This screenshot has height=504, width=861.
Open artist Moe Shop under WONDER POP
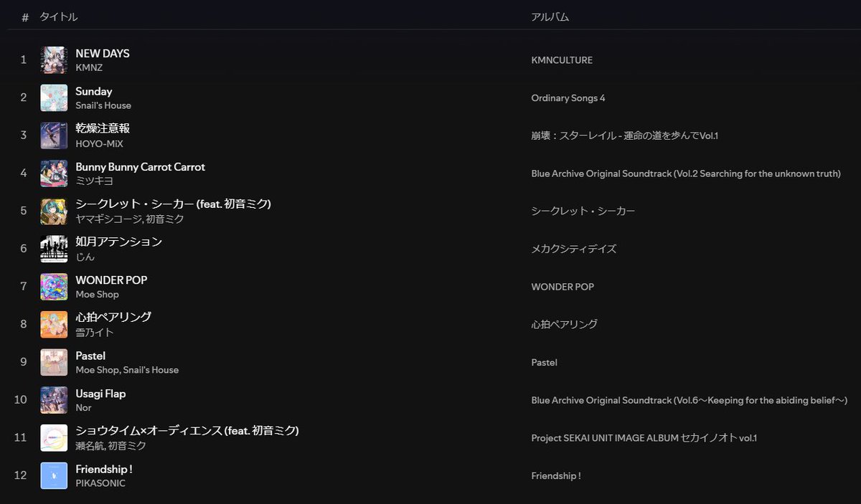[97, 295]
